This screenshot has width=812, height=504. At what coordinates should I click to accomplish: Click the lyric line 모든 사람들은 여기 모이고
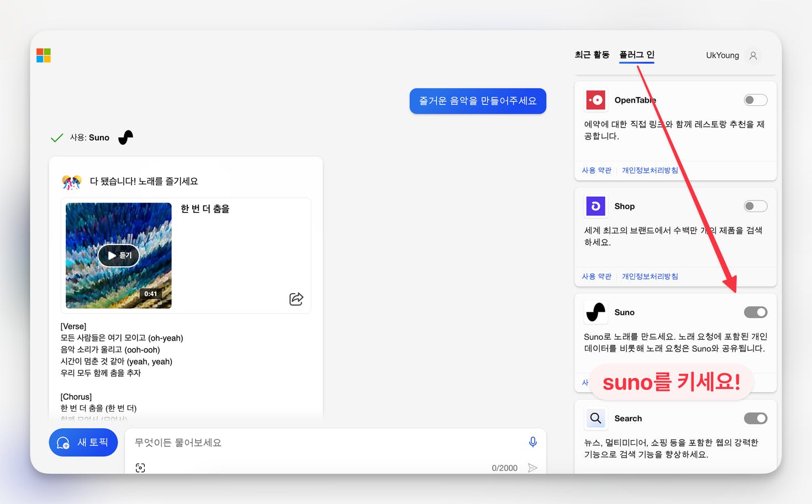point(122,338)
